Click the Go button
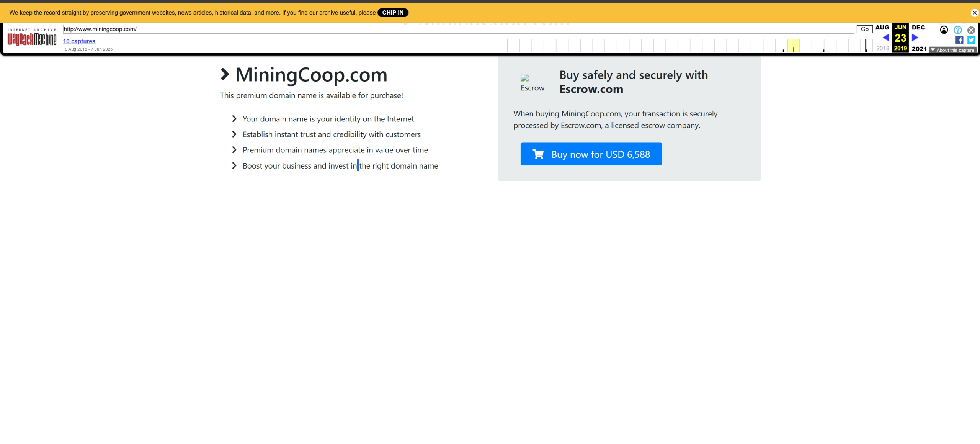 coord(864,29)
